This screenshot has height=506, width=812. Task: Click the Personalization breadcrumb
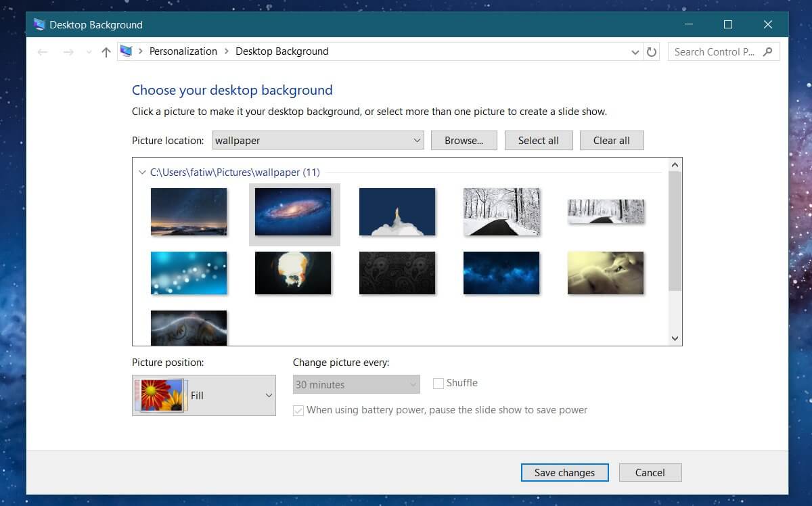coord(183,51)
